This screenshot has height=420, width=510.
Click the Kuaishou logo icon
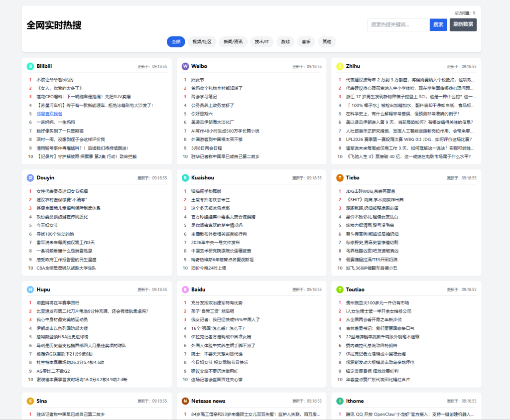pyautogui.click(x=185, y=177)
